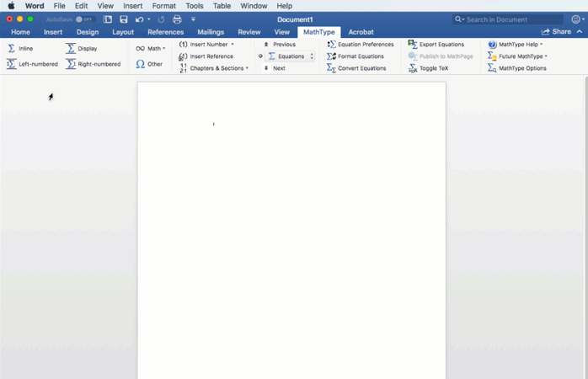Open Other symbols with omega icon

[149, 64]
